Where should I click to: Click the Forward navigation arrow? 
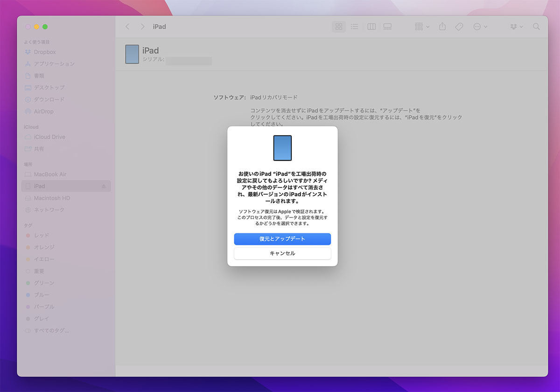click(142, 27)
